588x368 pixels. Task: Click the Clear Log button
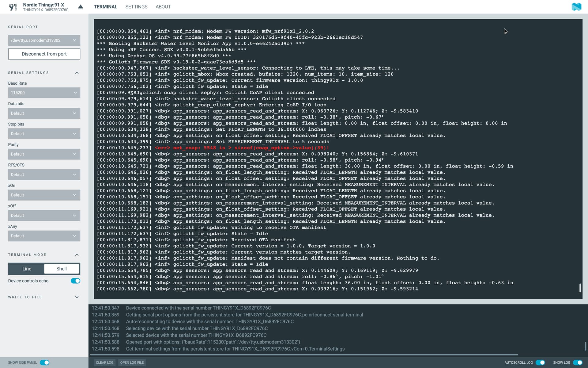tap(104, 362)
